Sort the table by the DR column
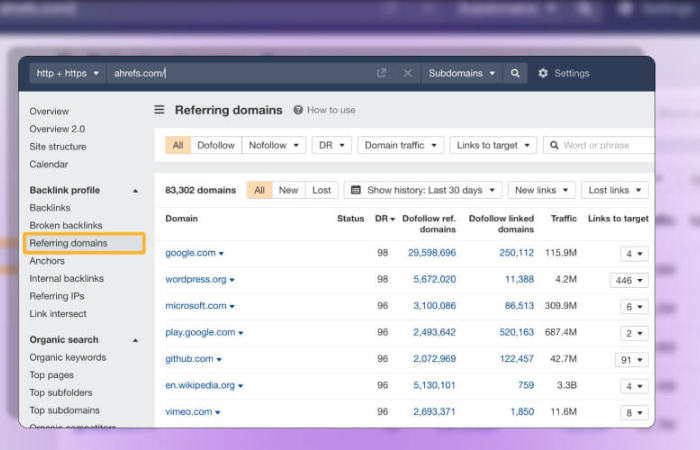This screenshot has width=700, height=450. click(x=385, y=219)
